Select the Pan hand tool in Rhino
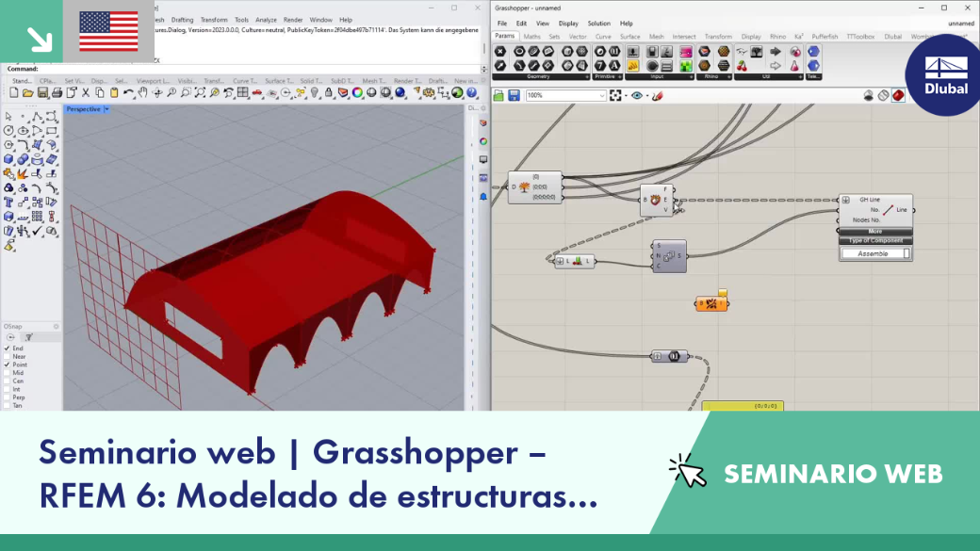 point(142,92)
